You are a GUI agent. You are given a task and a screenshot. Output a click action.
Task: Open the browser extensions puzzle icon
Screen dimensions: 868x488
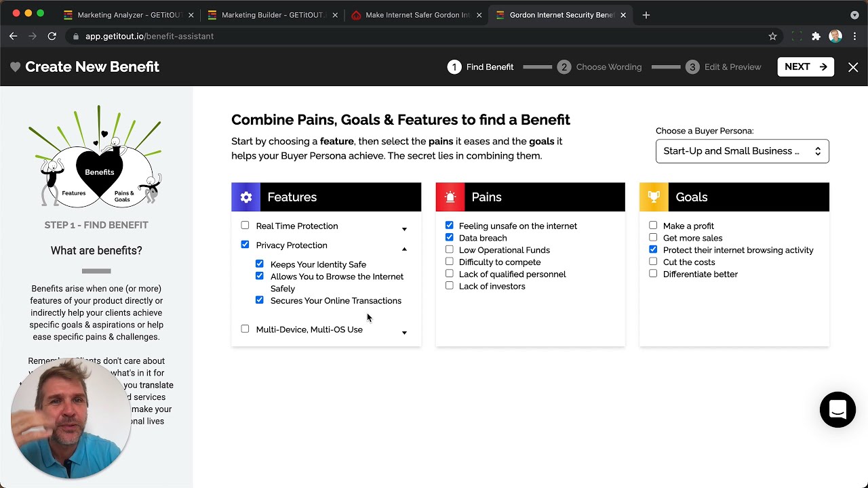tap(816, 37)
